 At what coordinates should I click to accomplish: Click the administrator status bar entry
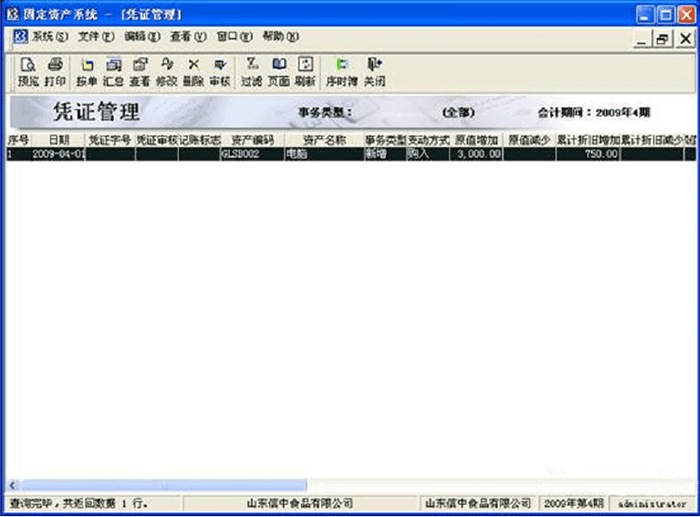click(x=652, y=504)
